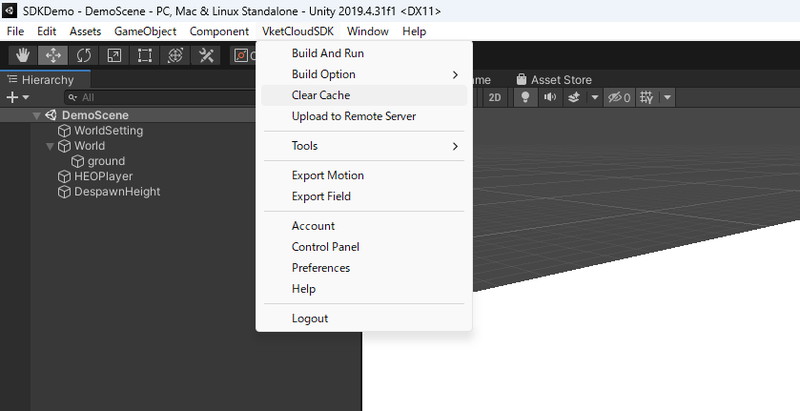Open the custom editor tools icon

coord(207,55)
